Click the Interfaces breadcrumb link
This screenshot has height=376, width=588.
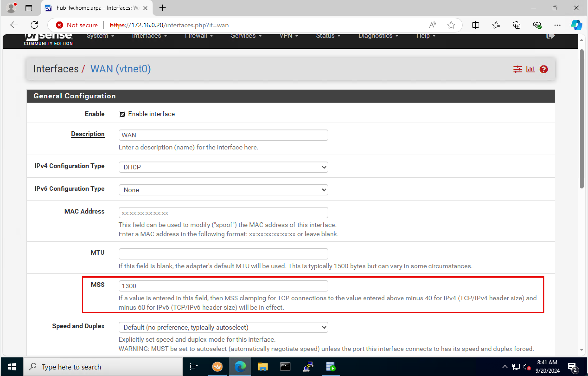coord(56,69)
